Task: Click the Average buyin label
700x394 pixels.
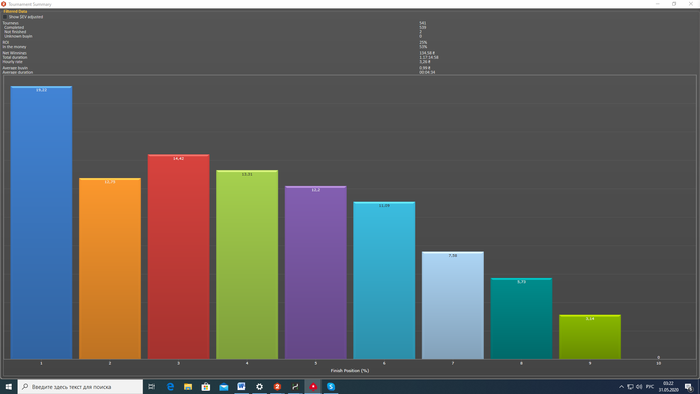Action: [x=15, y=68]
